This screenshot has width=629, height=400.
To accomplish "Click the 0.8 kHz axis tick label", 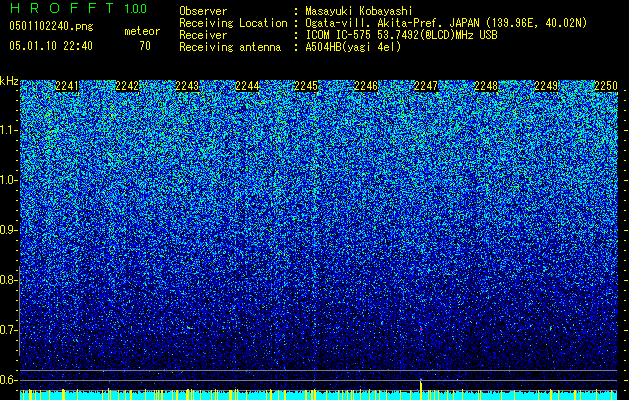I will click(x=8, y=280).
